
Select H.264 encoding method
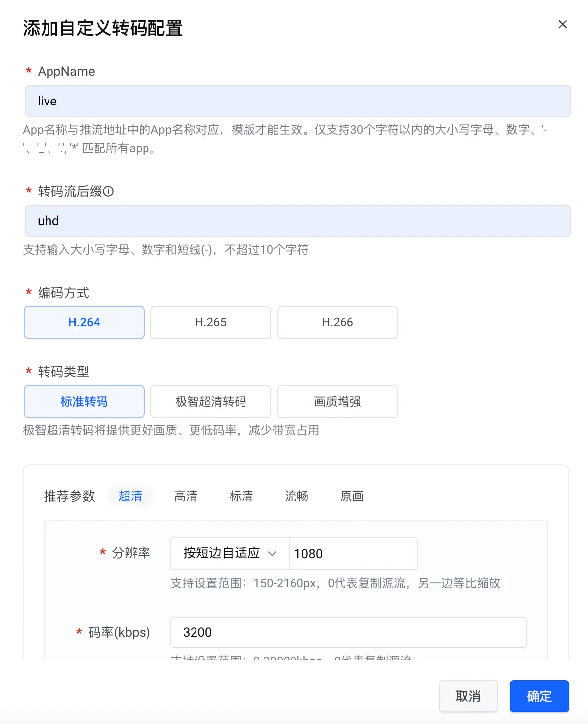tap(84, 322)
